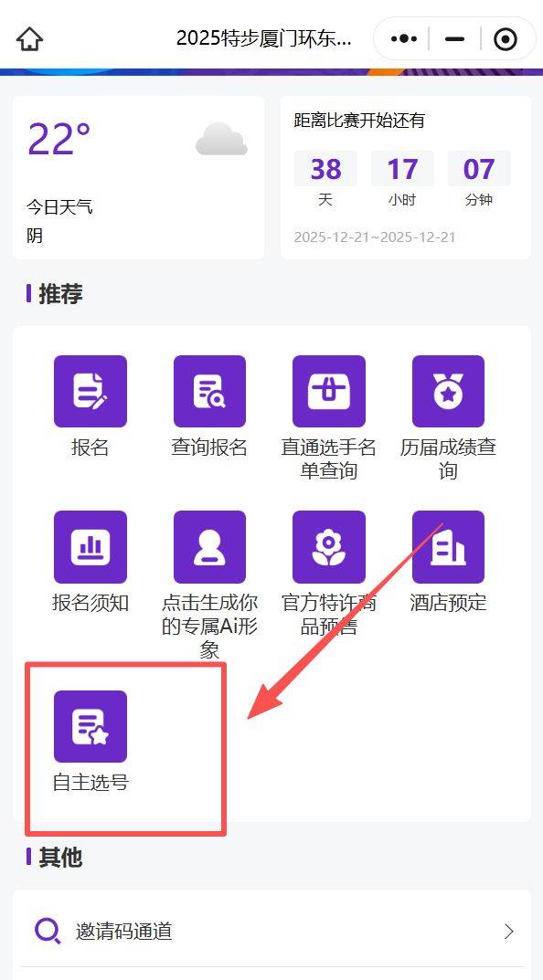Click the 距离比赛开始还有 heading
Screen dimensions: 543x980
click(359, 120)
